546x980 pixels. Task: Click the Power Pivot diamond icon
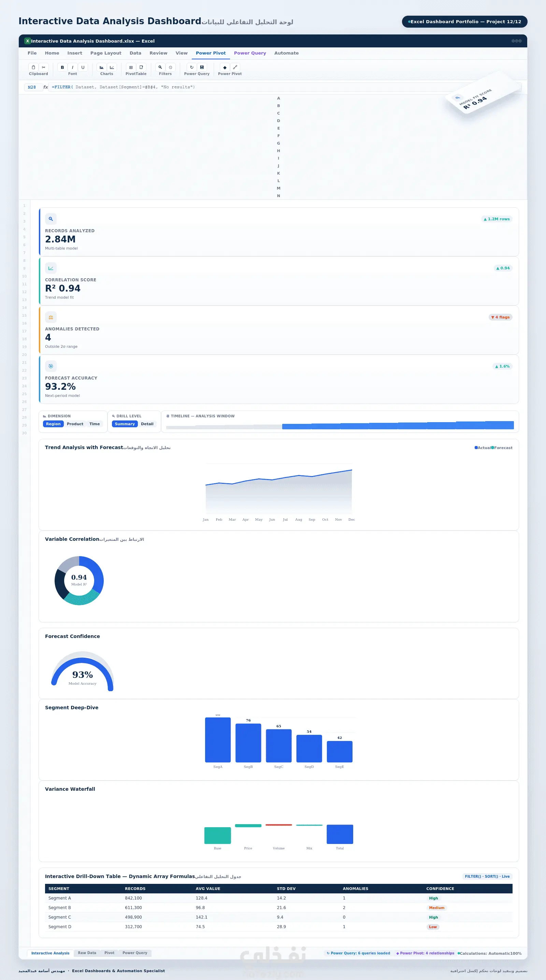(225, 67)
